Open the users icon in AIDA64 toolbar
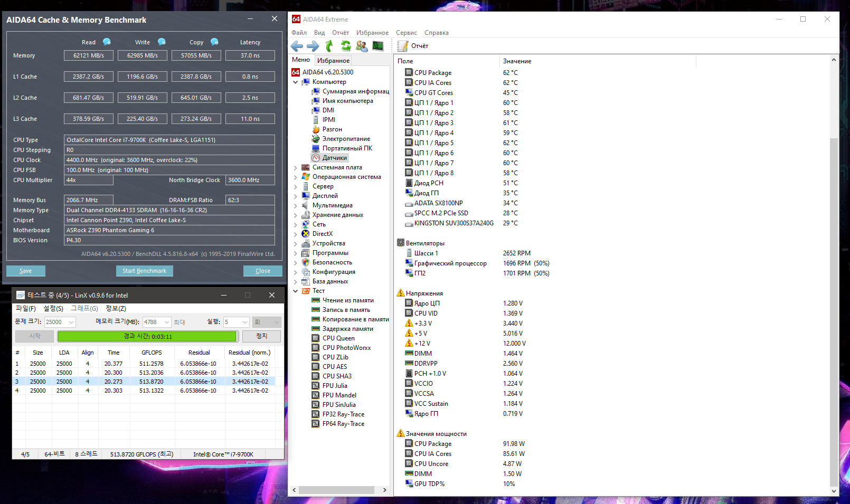Screen dimensions: 850x504 [362, 46]
